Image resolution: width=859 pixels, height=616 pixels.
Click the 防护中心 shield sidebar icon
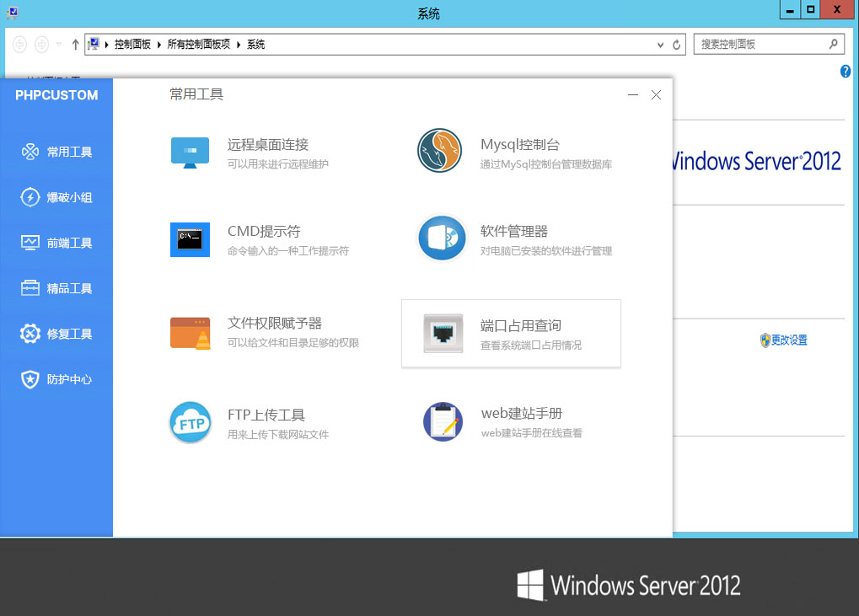click(x=30, y=379)
